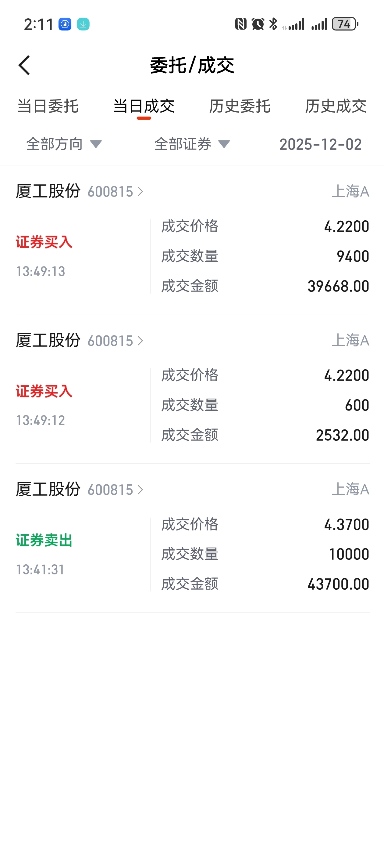This screenshot has width=384, height=868.
Task: Tap the Bluetooth status icon
Action: 273,24
